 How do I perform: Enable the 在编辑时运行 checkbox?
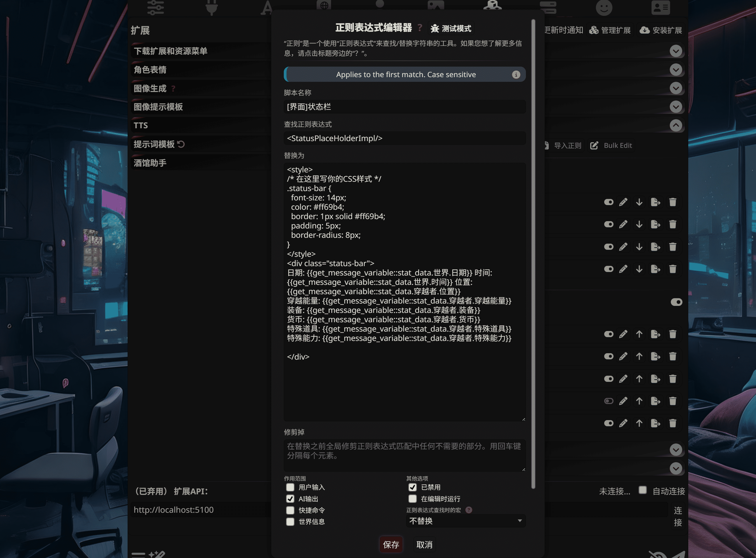point(412,499)
